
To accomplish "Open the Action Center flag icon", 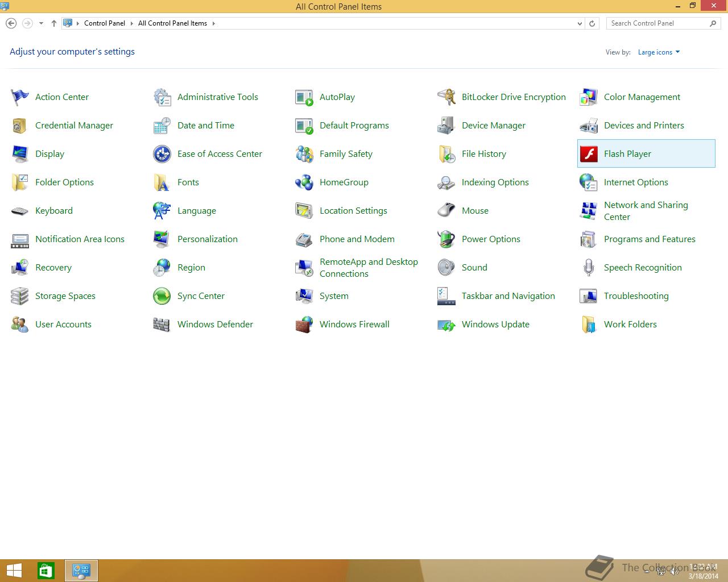I will [x=20, y=97].
